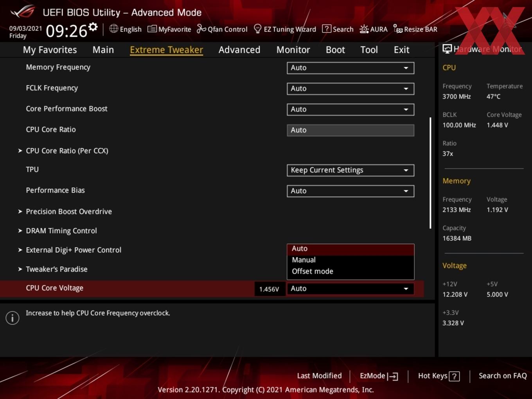Click the Memory Frequency label
Image resolution: width=532 pixels, height=399 pixels.
[58, 67]
